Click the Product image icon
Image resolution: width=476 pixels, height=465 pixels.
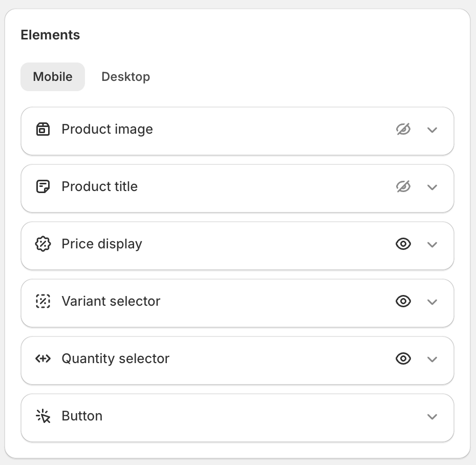43,130
